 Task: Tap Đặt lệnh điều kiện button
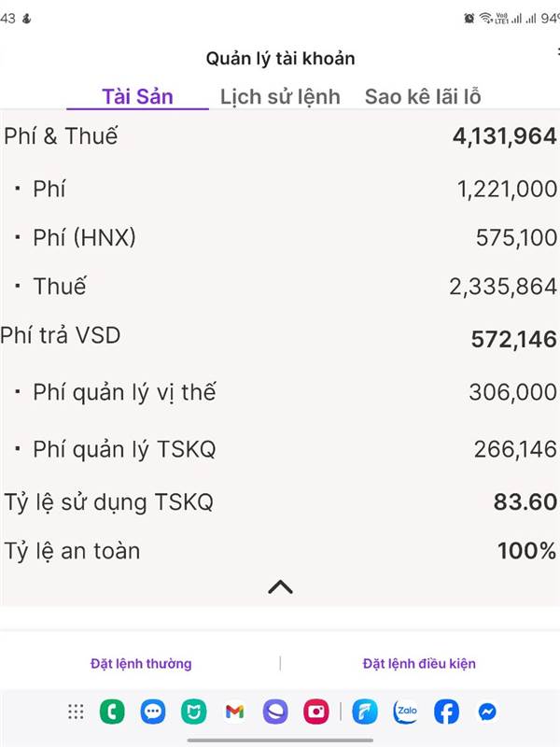coord(419,664)
